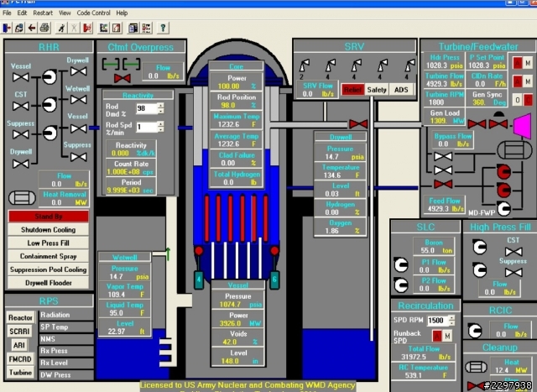
Task: Click the RHR Wetwell discharge valve
Action: coord(78,100)
